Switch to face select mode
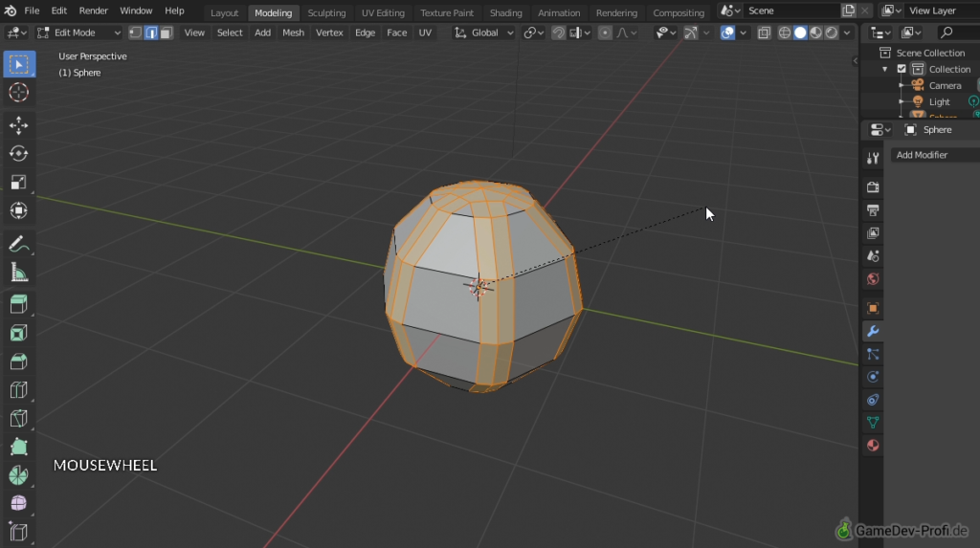 coord(166,33)
